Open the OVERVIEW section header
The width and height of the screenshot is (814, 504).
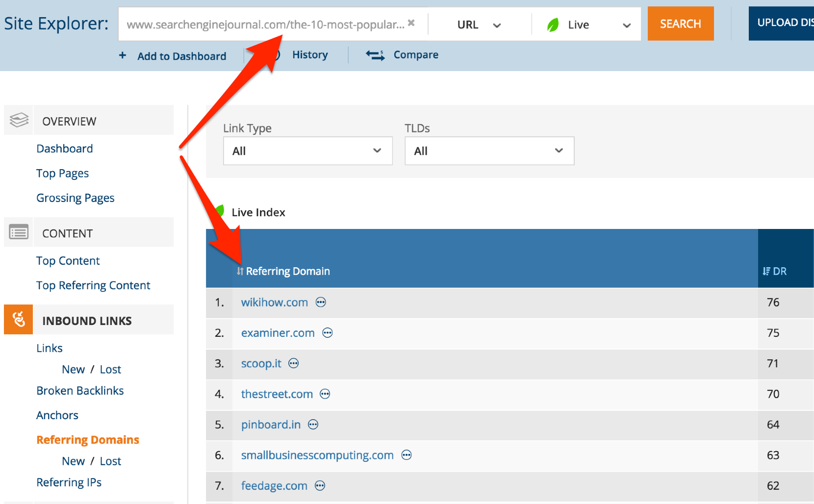(89, 120)
